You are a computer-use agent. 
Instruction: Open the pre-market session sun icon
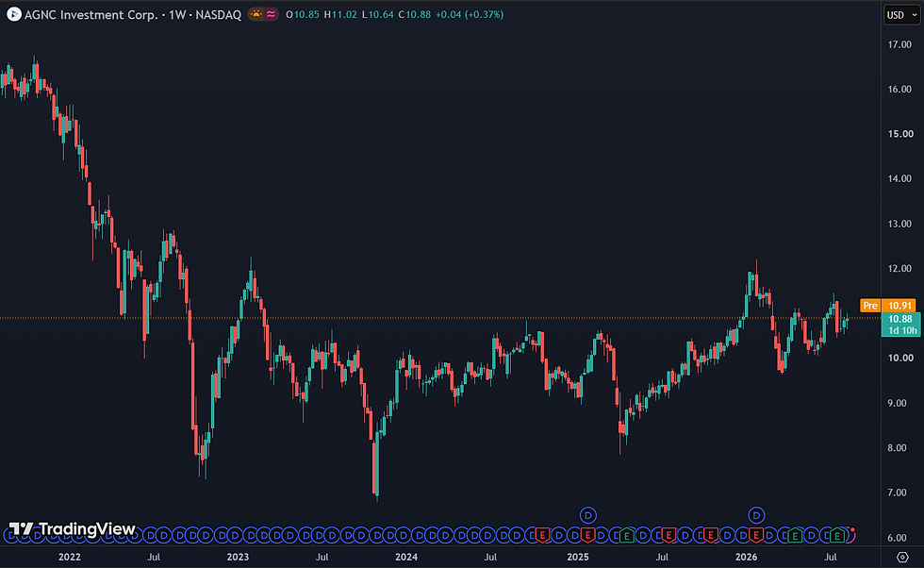pos(256,14)
